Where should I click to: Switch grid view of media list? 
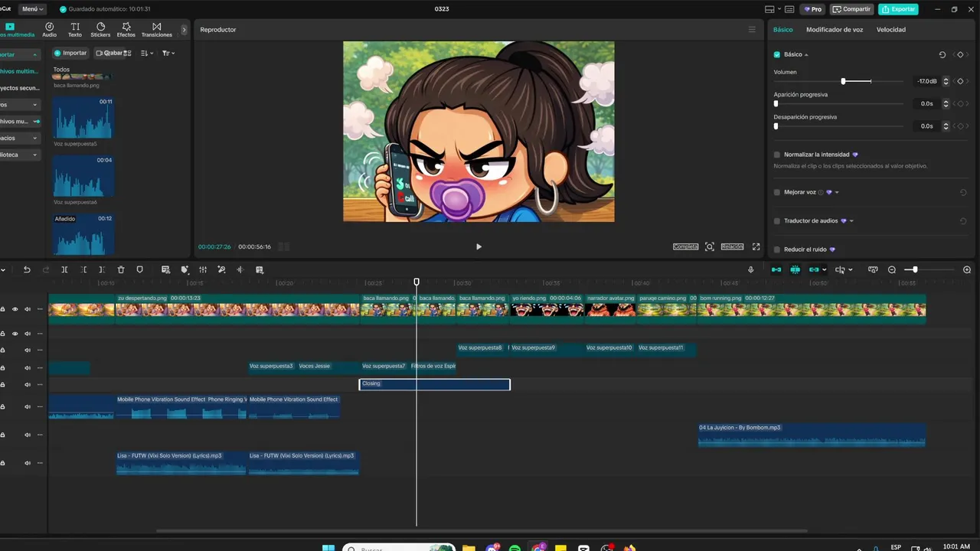[x=128, y=53]
